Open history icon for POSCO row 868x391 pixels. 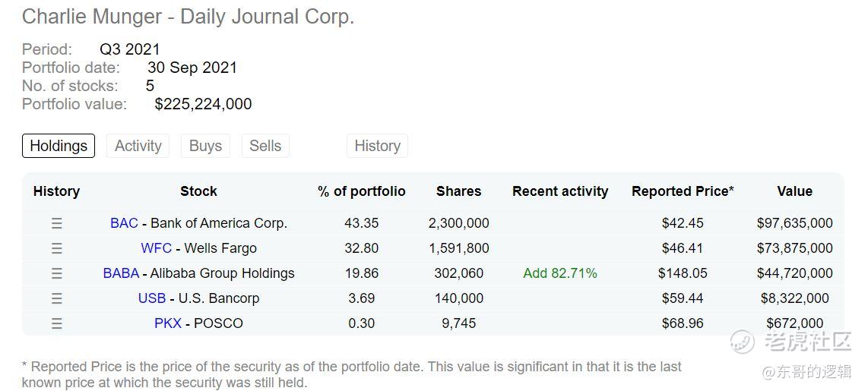[x=56, y=323]
